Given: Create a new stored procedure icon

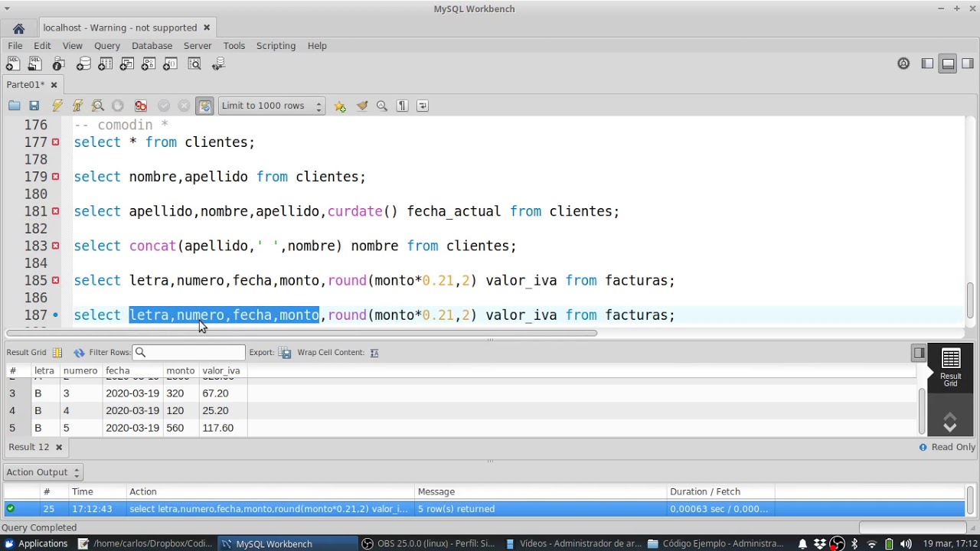Looking at the screenshot, I should tap(149, 64).
